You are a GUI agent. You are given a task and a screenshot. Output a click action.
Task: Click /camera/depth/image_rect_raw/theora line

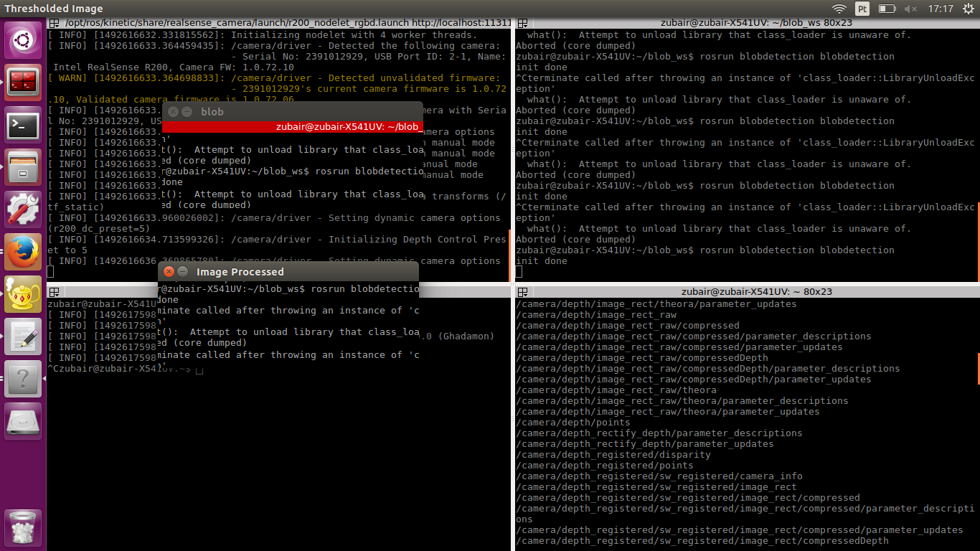(616, 390)
